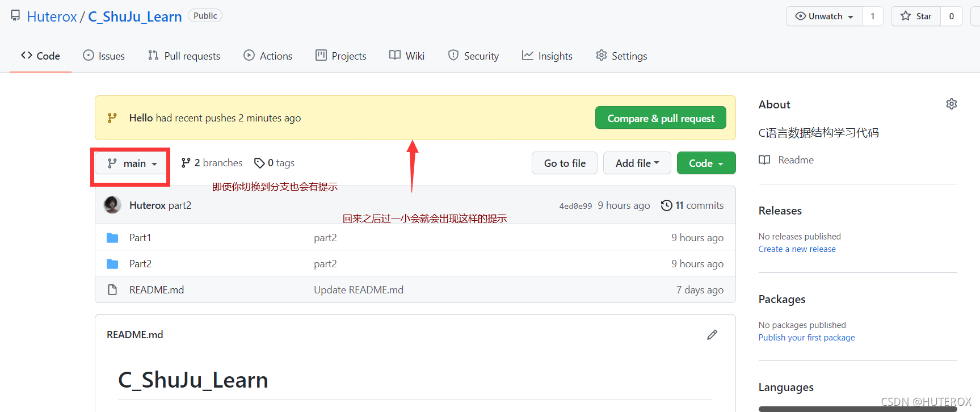Click the Huterox avatar thumbnail
Screen dimensions: 980x412
(112, 205)
